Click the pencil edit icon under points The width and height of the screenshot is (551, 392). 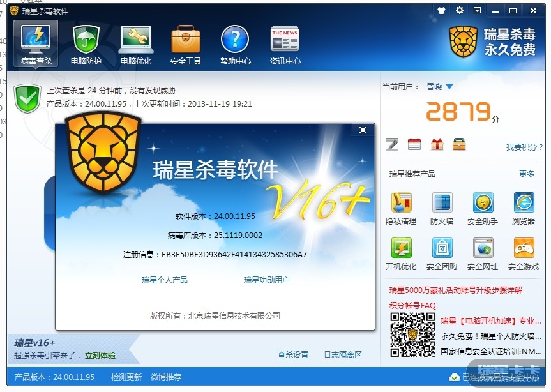click(x=392, y=144)
